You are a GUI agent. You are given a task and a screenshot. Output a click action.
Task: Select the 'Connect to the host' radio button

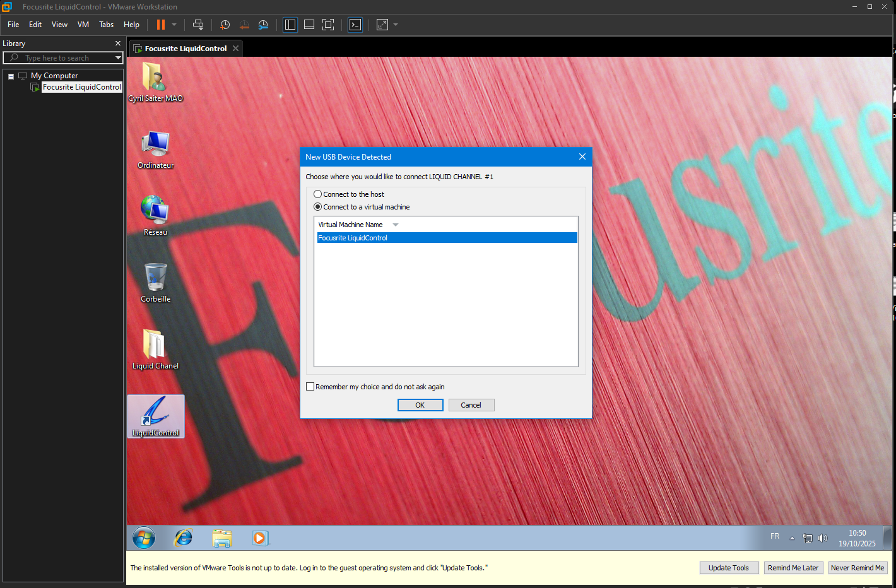point(318,194)
